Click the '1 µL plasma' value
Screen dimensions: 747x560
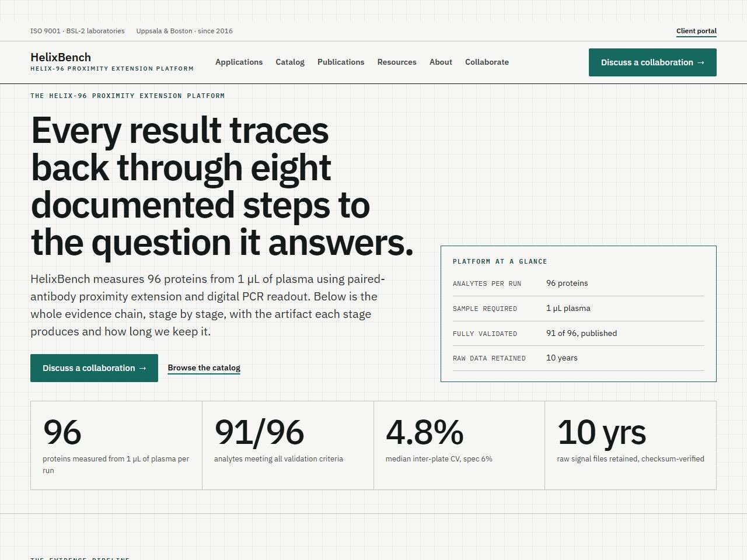[x=568, y=308]
